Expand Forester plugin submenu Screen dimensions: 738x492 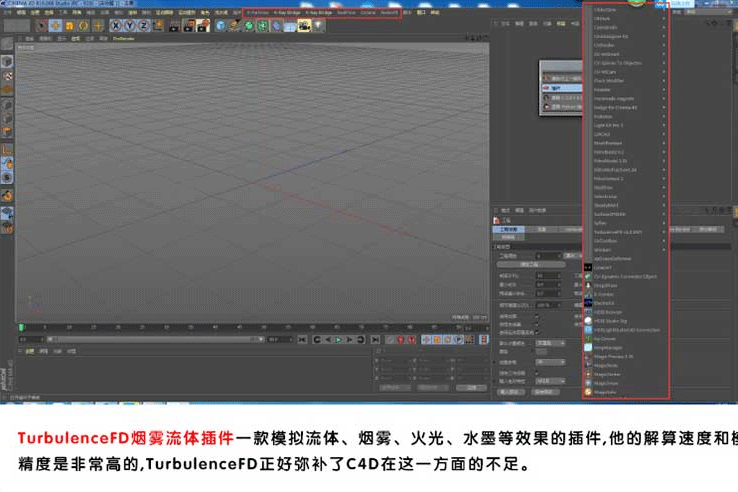click(x=627, y=90)
